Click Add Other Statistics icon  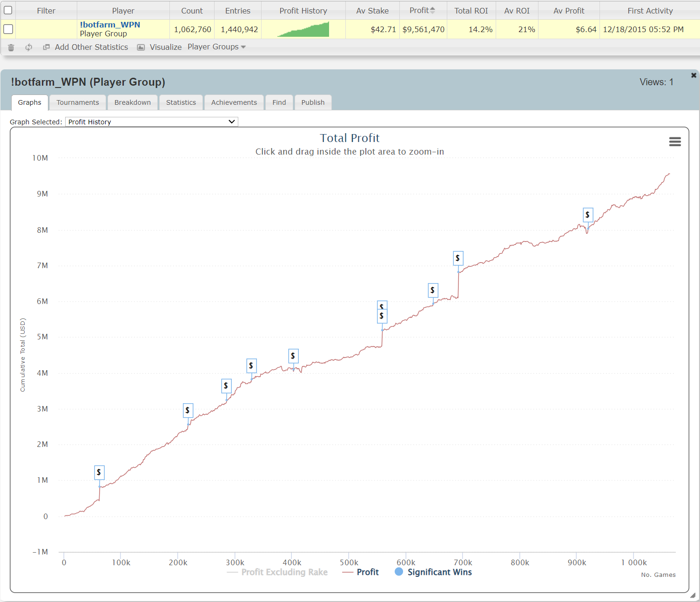coord(47,47)
